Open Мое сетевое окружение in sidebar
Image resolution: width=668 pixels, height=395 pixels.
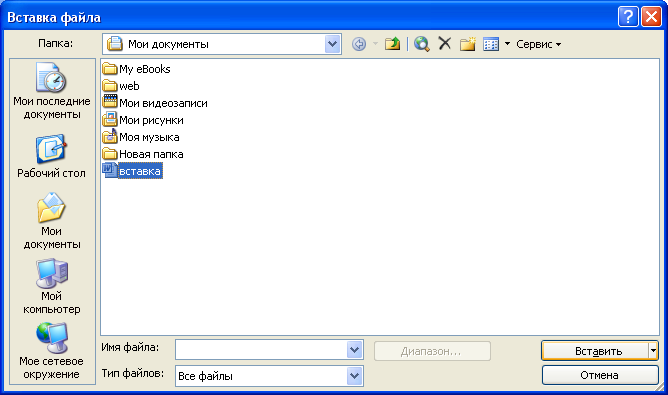pyautogui.click(x=52, y=351)
